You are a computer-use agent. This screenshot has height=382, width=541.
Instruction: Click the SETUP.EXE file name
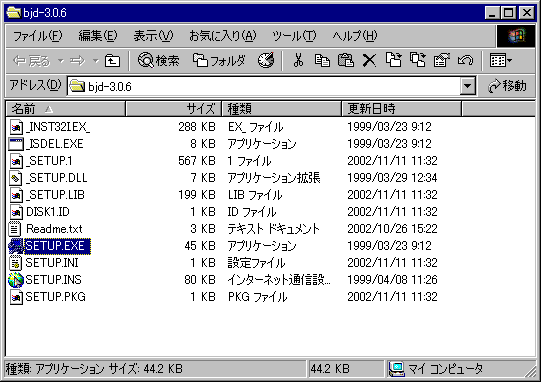(55, 246)
